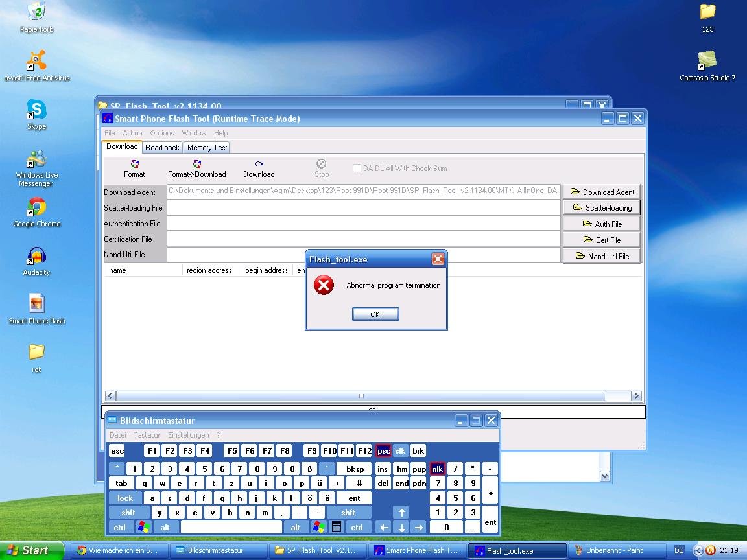Click the left arrow key on on-screen keyboard
The width and height of the screenshot is (747, 560).
pos(384,527)
